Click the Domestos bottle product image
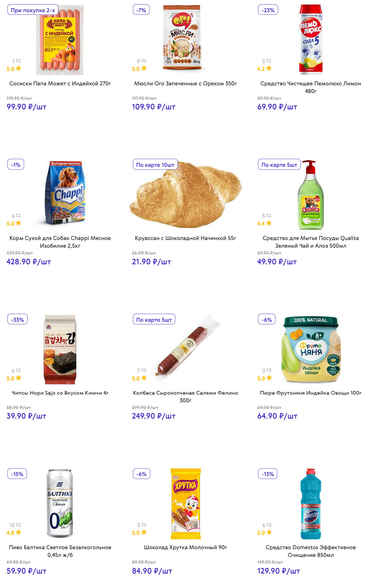This screenshot has width=374, height=588. coord(310,504)
